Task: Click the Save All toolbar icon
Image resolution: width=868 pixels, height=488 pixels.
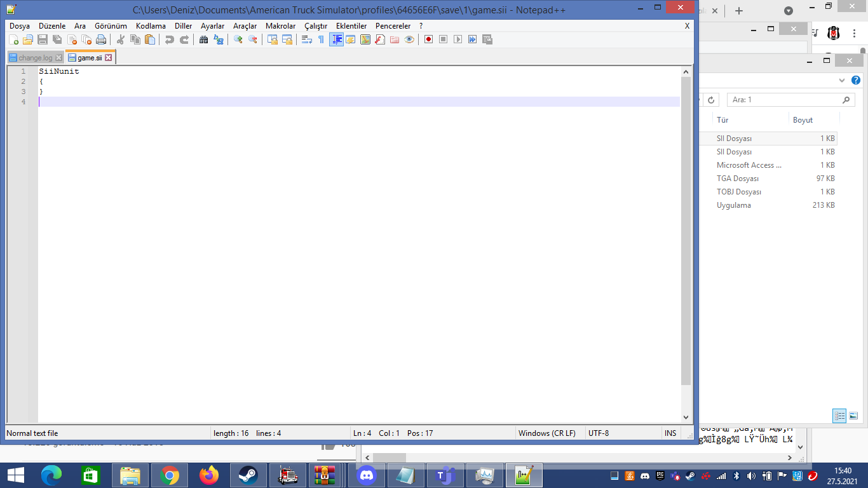Action: coord(57,39)
